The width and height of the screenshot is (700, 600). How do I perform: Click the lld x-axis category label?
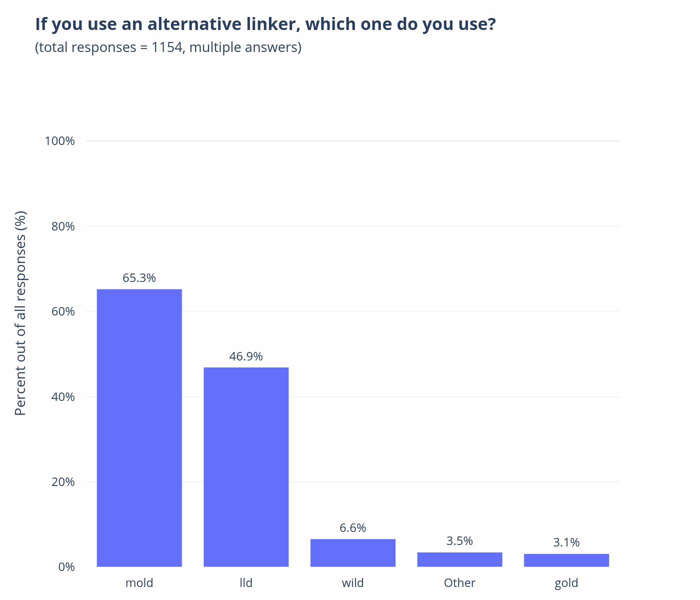[246, 583]
